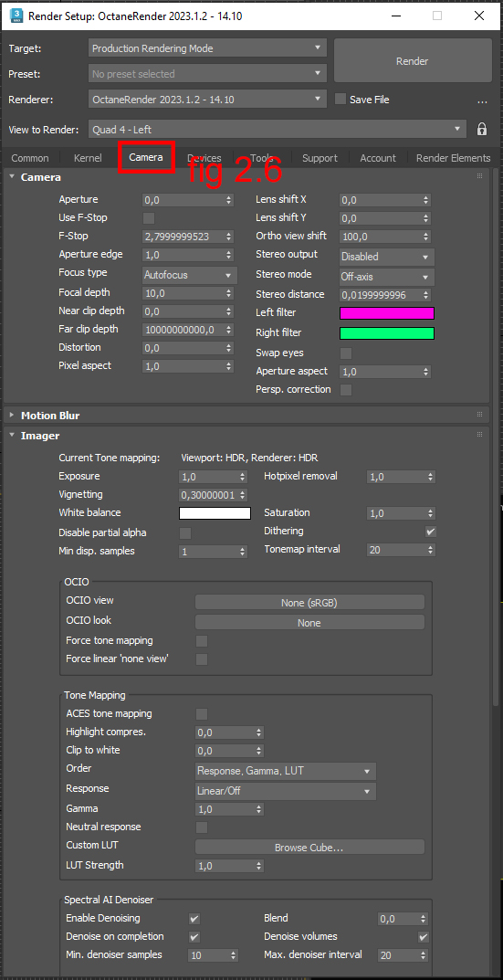Collapse the Camera rollout
The width and height of the screenshot is (503, 980).
(12, 177)
